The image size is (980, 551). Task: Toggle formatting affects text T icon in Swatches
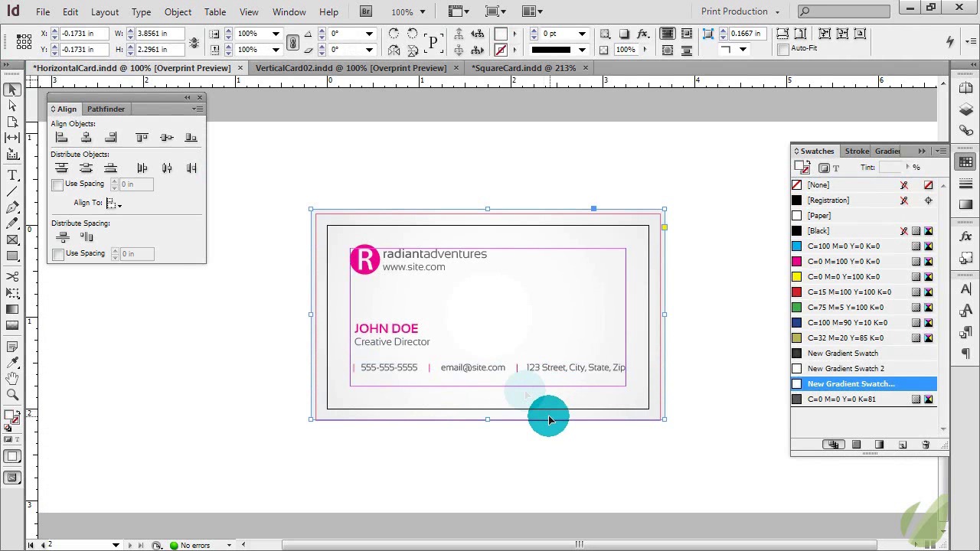coord(836,168)
